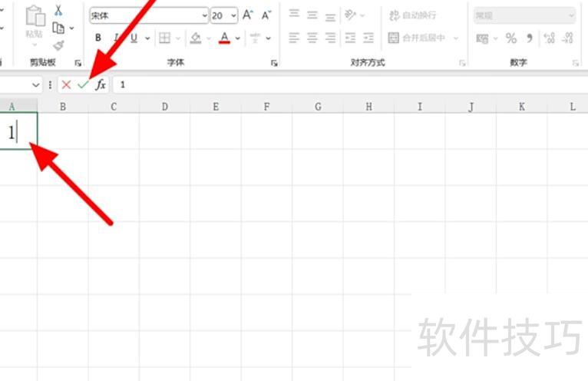Click the borders icon
The width and height of the screenshot is (588, 381).
164,38
